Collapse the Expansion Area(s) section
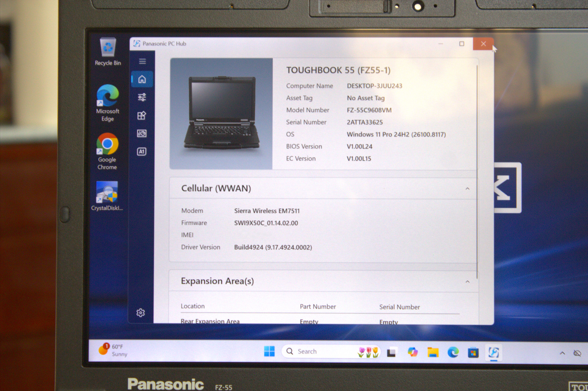 (467, 282)
